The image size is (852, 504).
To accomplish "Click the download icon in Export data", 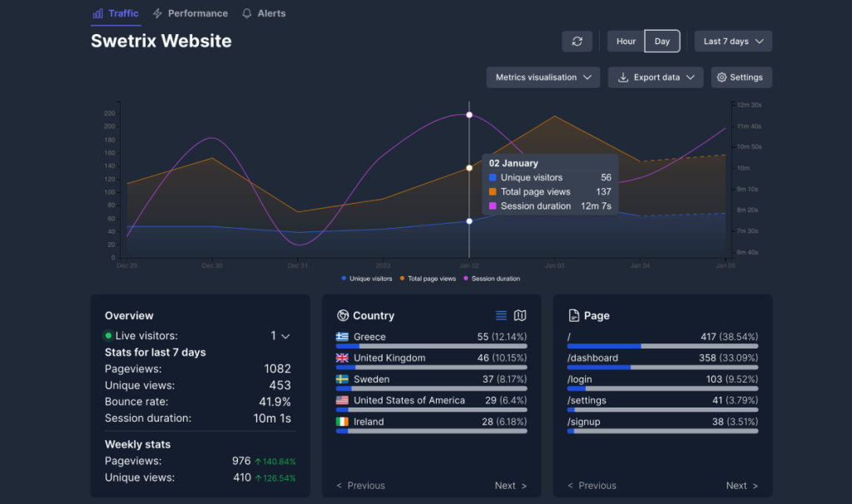I will point(623,77).
